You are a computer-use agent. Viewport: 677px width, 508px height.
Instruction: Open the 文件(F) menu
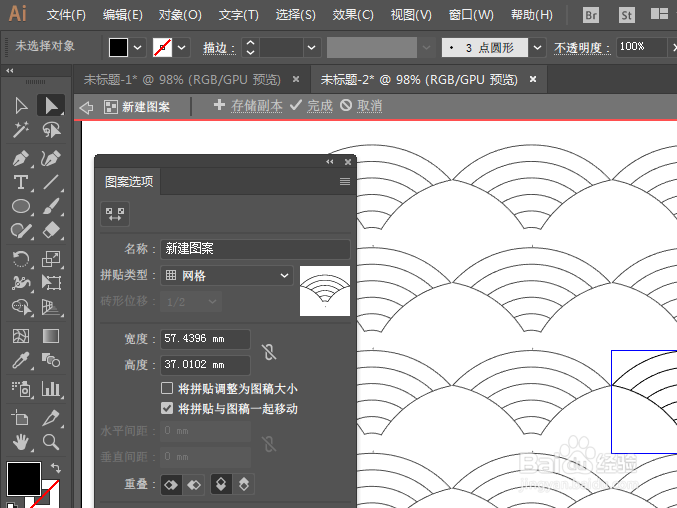click(x=66, y=16)
